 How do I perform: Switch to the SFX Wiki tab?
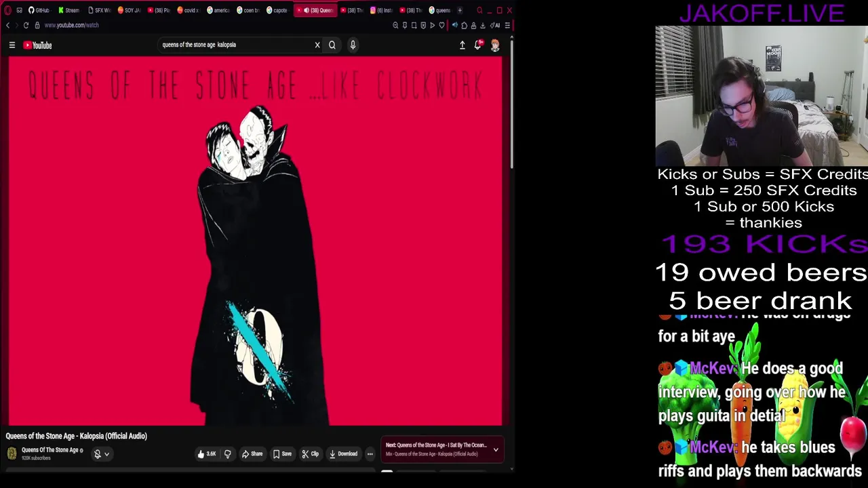pos(99,10)
